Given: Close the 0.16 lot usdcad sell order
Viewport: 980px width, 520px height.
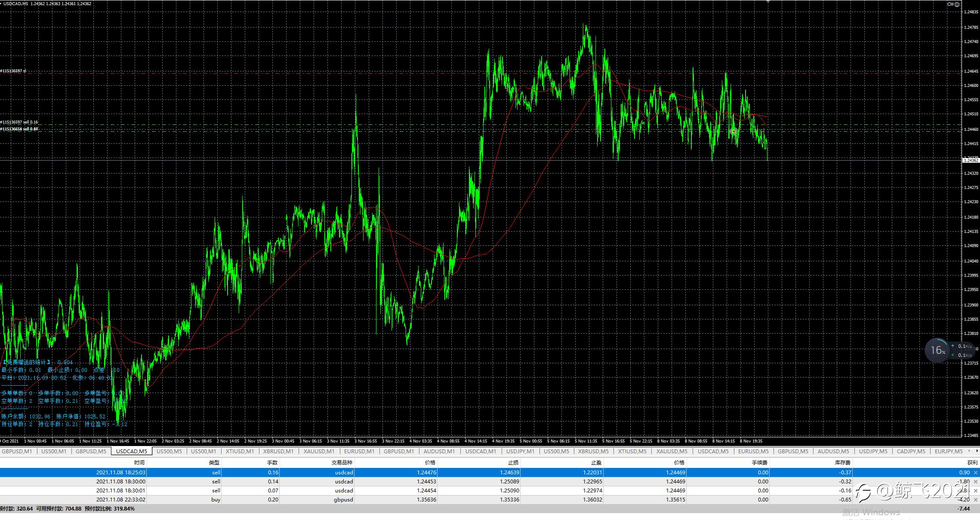Looking at the screenshot, I should click(975, 473).
